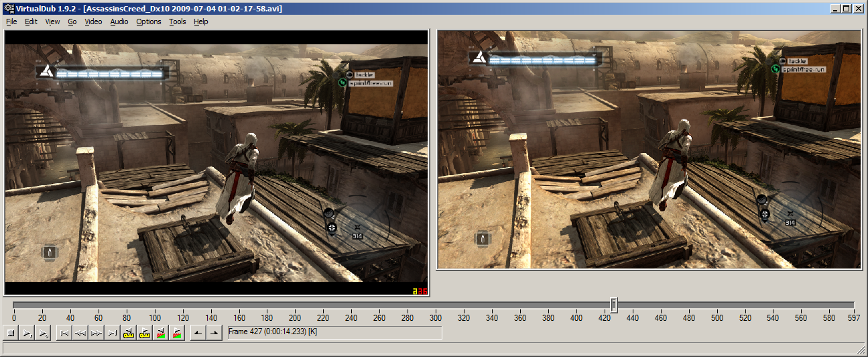Open the Tools menu

coord(178,21)
